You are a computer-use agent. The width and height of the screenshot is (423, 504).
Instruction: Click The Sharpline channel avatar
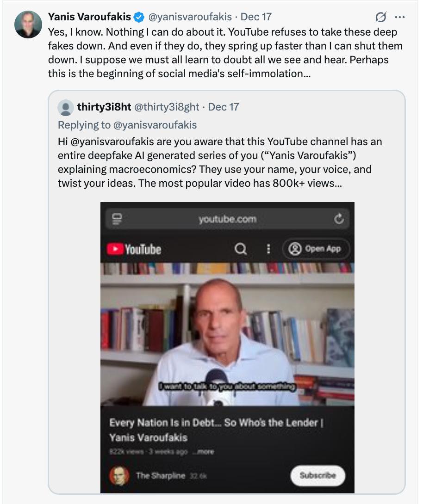coord(119,475)
